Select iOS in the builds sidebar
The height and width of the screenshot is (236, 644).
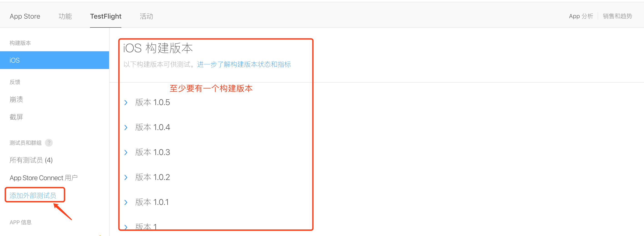[x=55, y=60]
